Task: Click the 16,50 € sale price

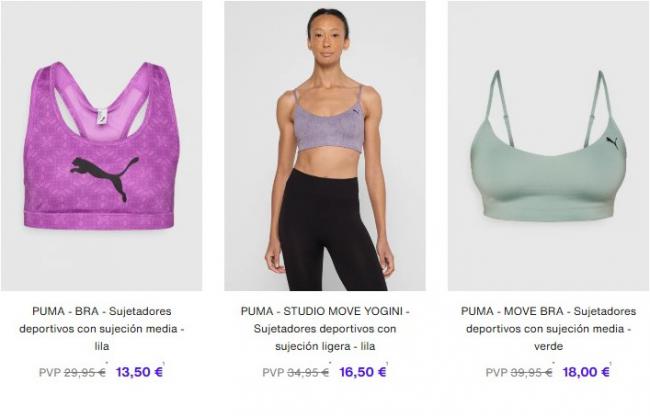Action: (363, 372)
